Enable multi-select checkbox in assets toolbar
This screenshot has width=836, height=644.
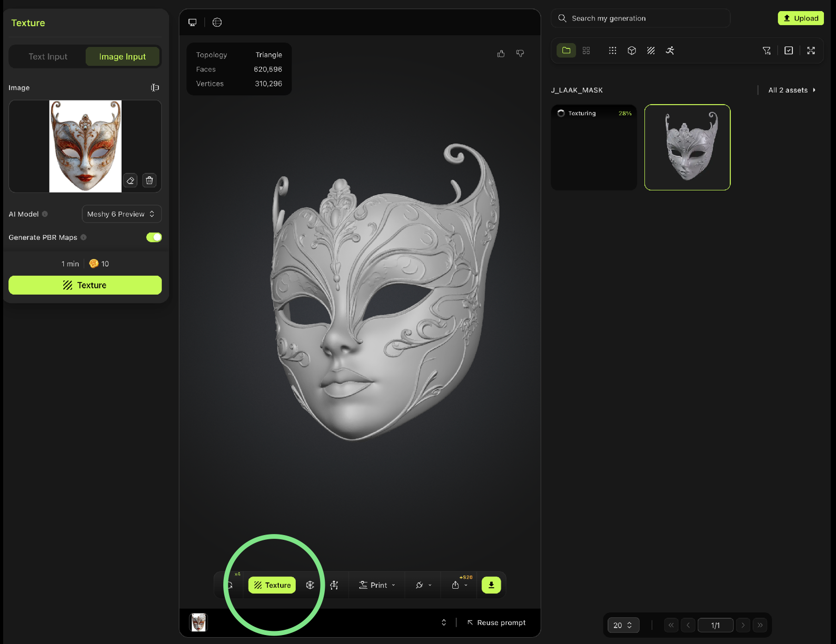point(789,51)
